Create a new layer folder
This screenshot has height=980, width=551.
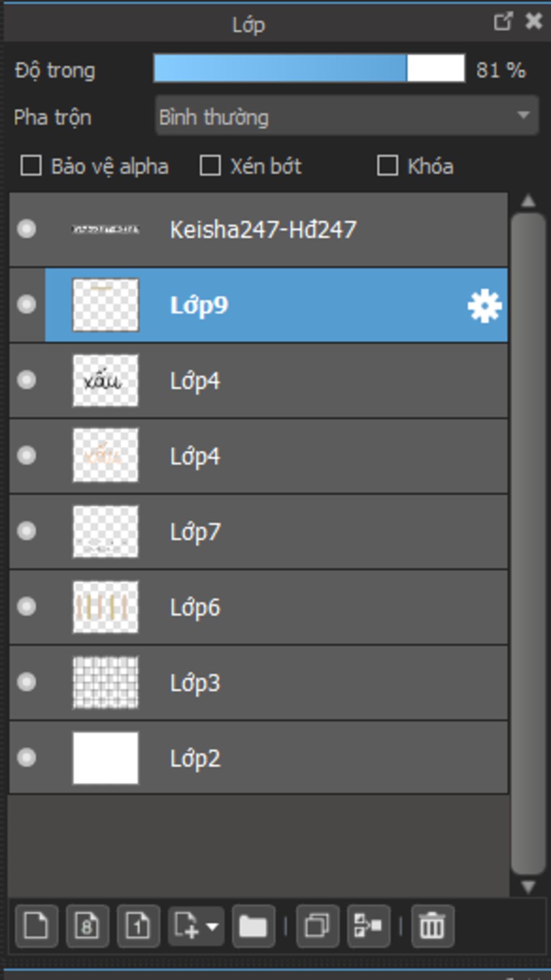tap(253, 926)
